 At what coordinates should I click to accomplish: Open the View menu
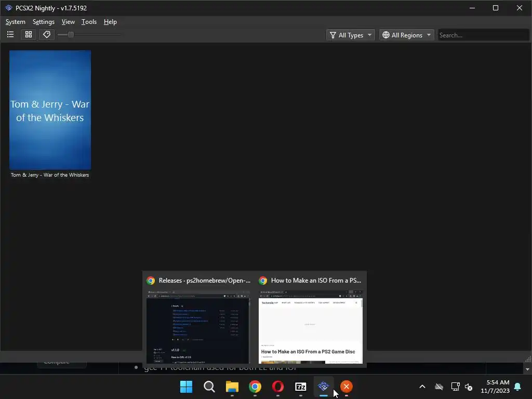click(x=68, y=22)
